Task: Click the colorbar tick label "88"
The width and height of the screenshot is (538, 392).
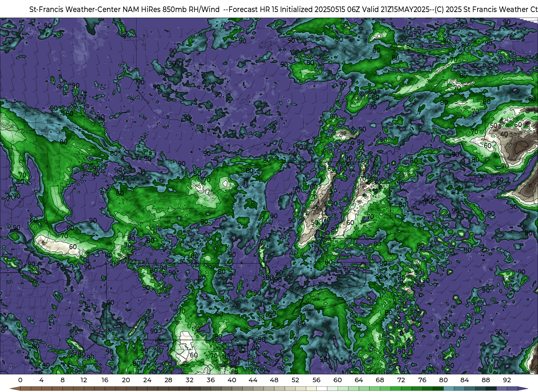Action: [x=486, y=380]
